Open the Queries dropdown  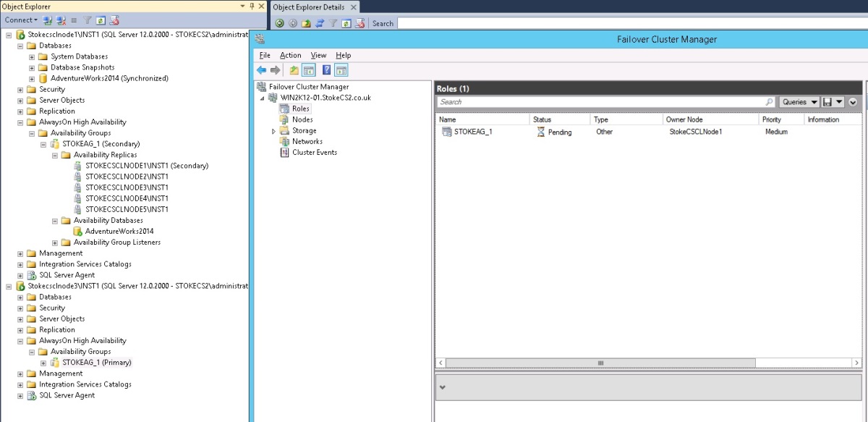pos(799,102)
